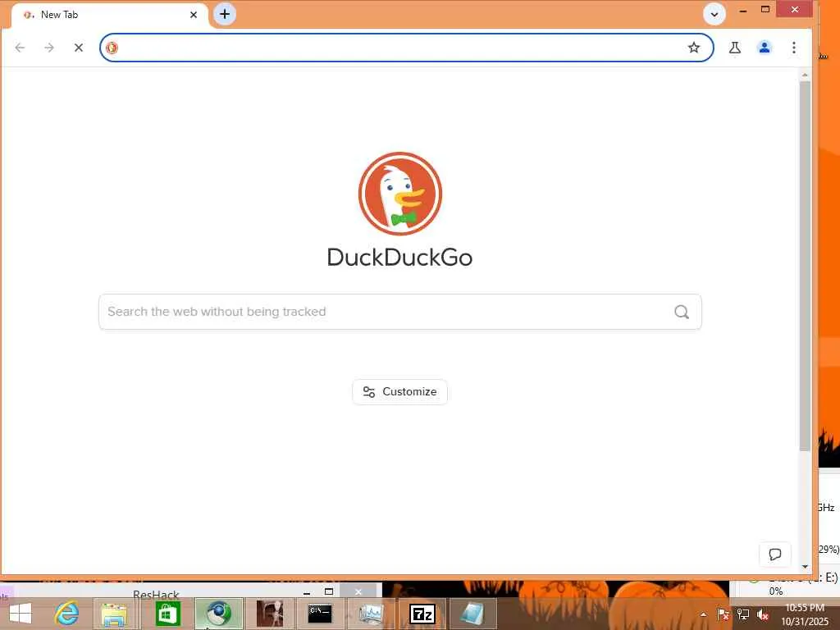
Task: Click the scrollbar up arrow
Action: pyautogui.click(x=805, y=75)
